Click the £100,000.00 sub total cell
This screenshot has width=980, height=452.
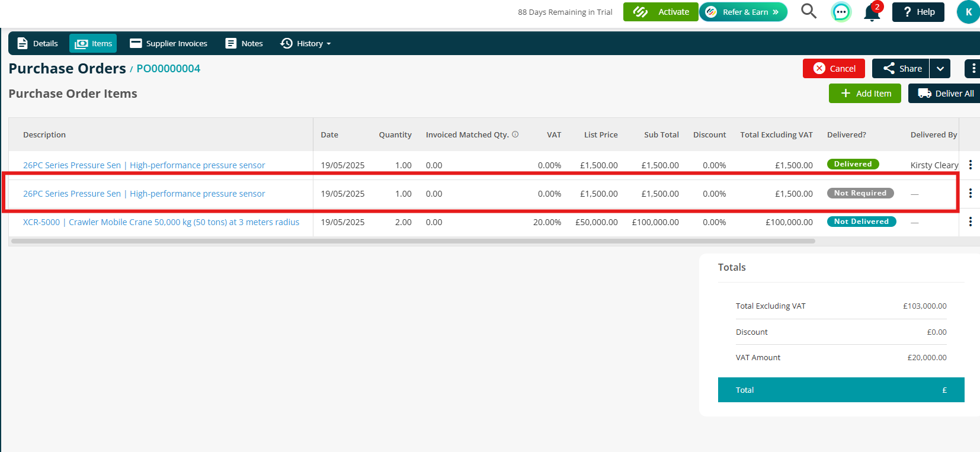(x=655, y=222)
